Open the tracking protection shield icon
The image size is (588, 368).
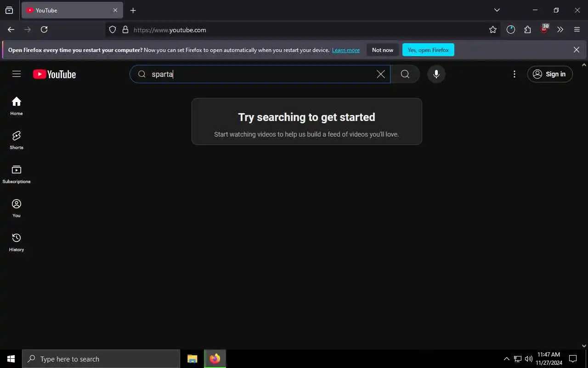113,30
